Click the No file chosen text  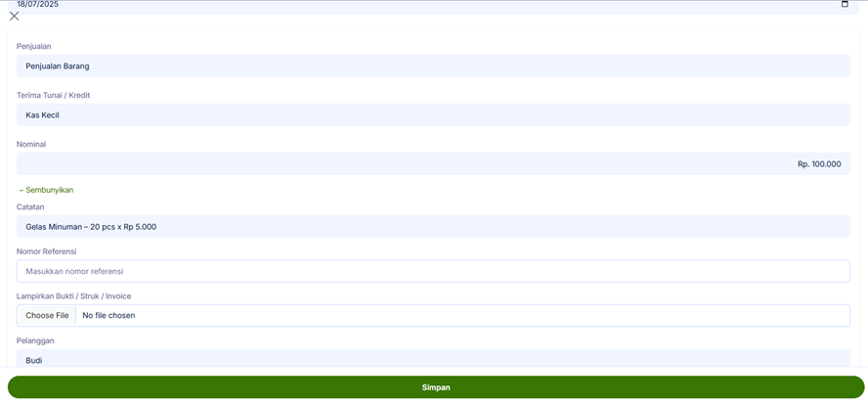point(108,316)
